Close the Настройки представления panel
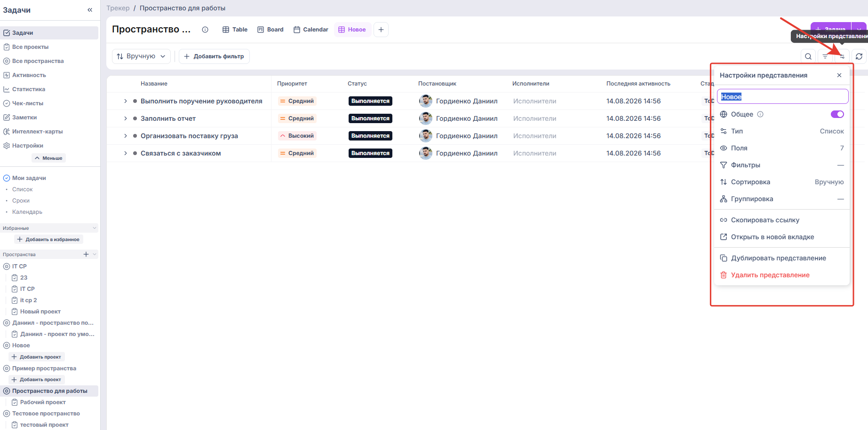The image size is (868, 430). (839, 75)
